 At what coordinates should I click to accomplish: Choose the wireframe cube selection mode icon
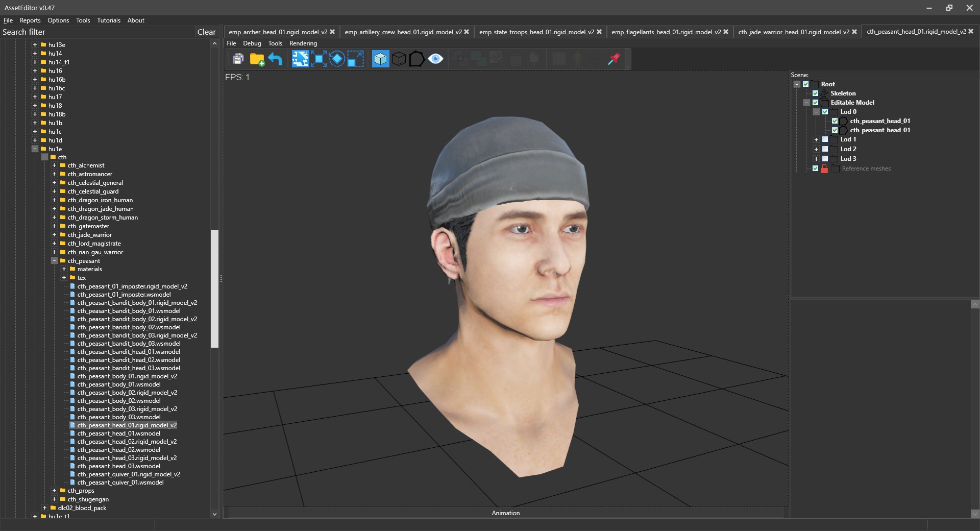tap(399, 59)
